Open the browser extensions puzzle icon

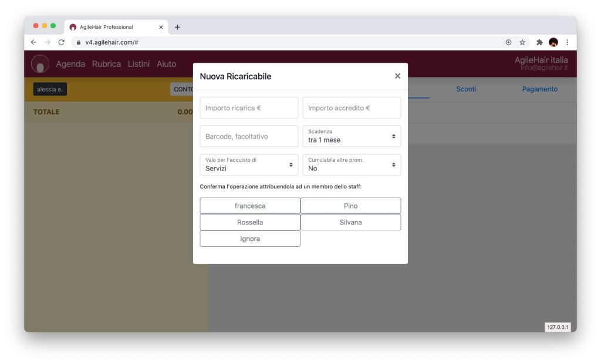coord(539,42)
